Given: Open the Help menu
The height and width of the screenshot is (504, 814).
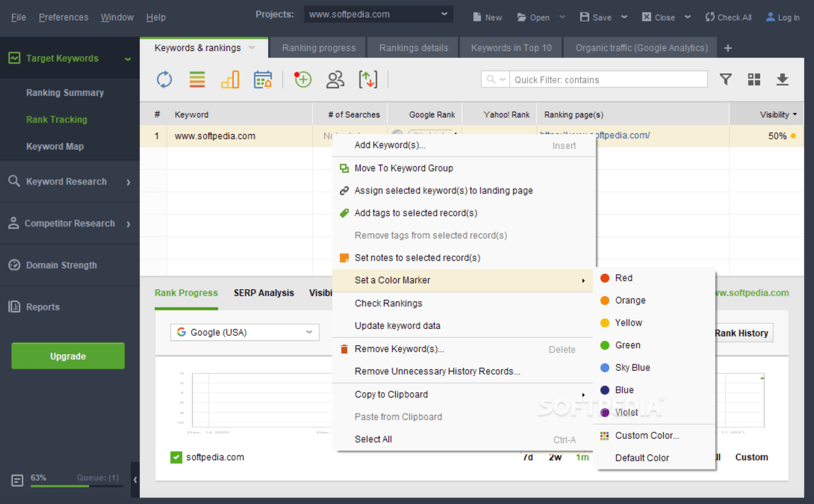Looking at the screenshot, I should click(156, 17).
